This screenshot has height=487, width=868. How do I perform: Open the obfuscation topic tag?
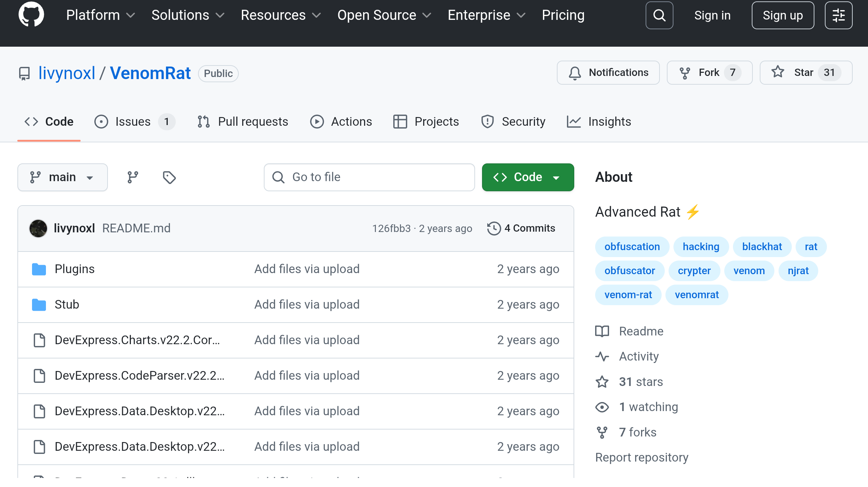point(632,247)
